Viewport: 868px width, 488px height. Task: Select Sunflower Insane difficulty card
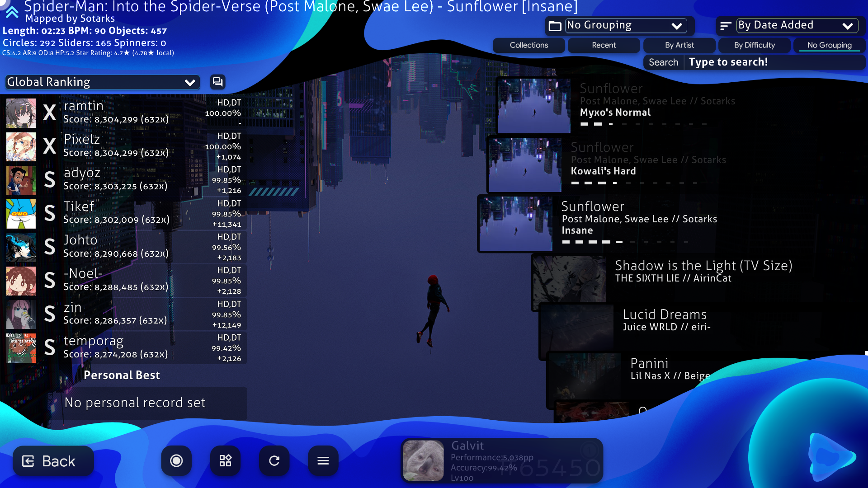pos(673,224)
